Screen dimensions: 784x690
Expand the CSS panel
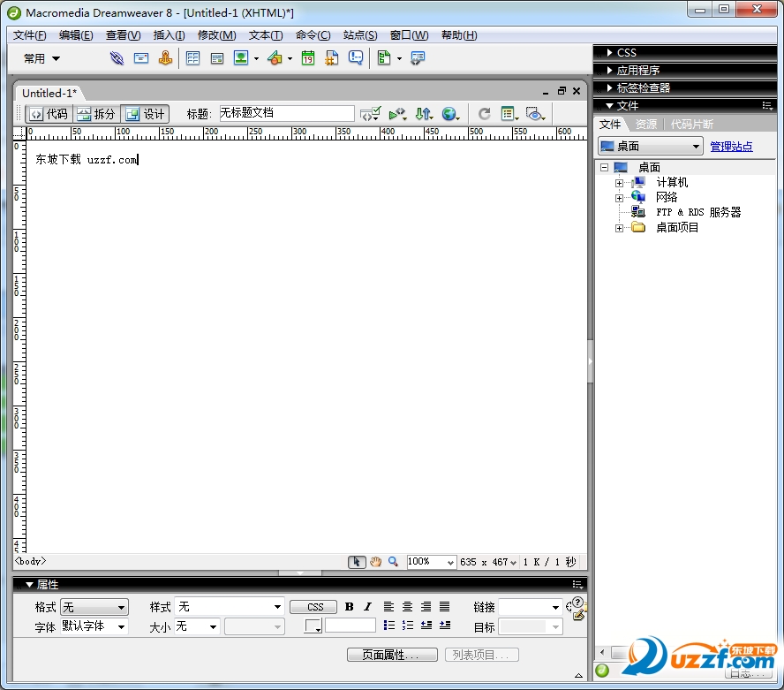click(x=609, y=52)
